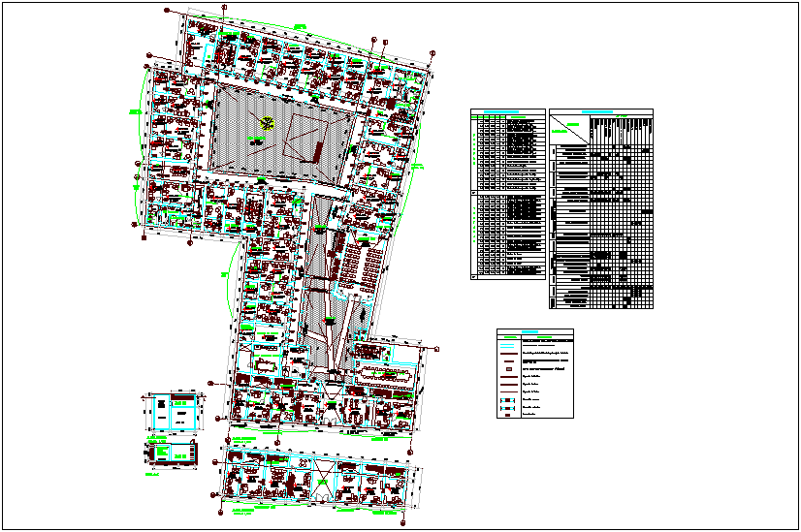Click the diagonally split header cell of the matrix table
The image size is (801, 532).
click(x=569, y=130)
